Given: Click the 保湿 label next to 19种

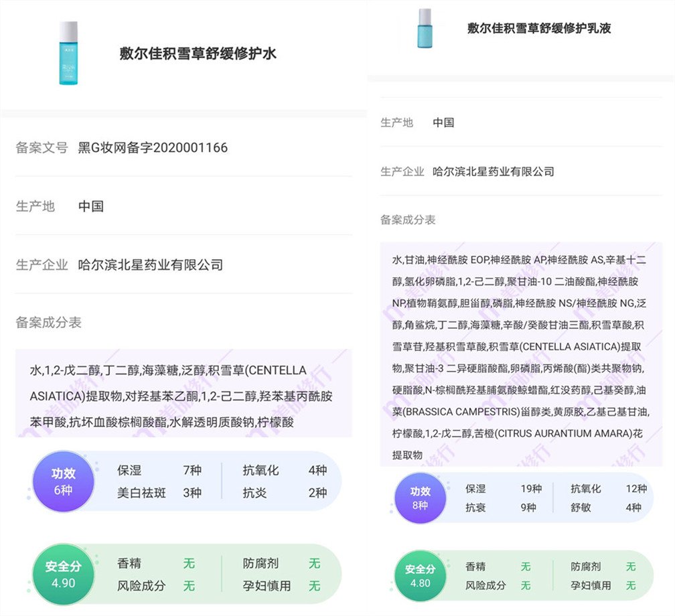Looking at the screenshot, I should pyautogui.click(x=475, y=489).
